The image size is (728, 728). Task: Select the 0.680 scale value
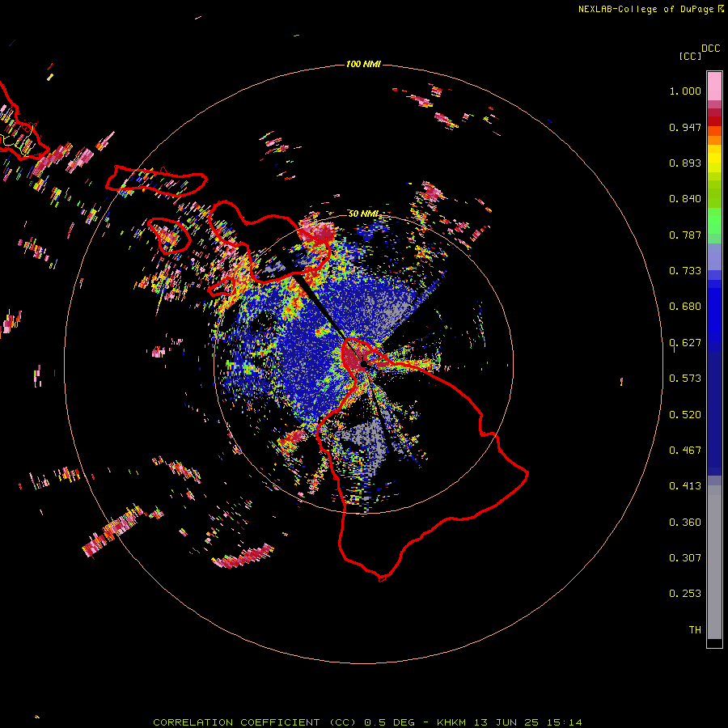tap(685, 307)
